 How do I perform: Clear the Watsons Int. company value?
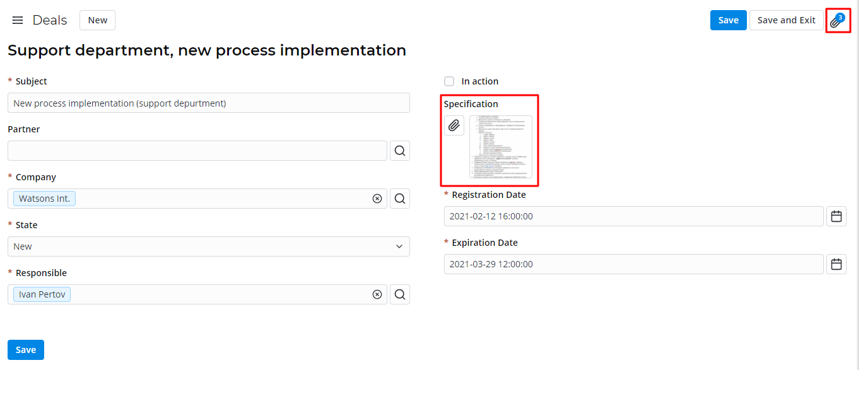(377, 199)
